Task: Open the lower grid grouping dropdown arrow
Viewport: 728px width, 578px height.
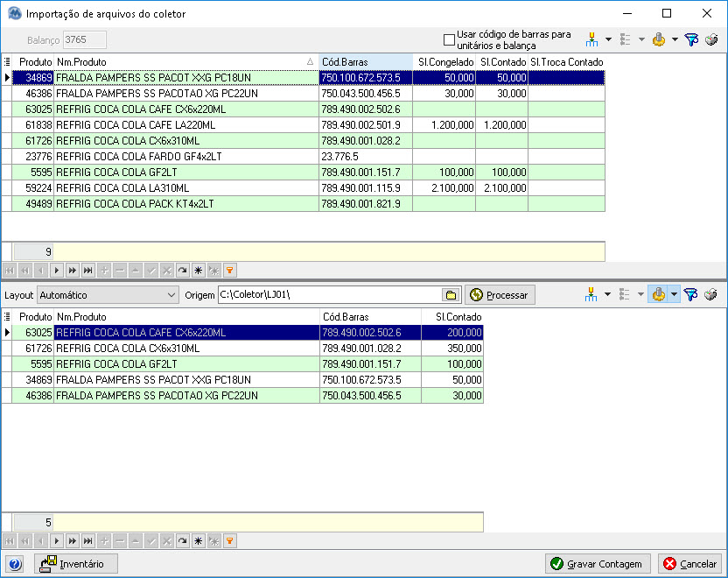Action: tap(607, 294)
